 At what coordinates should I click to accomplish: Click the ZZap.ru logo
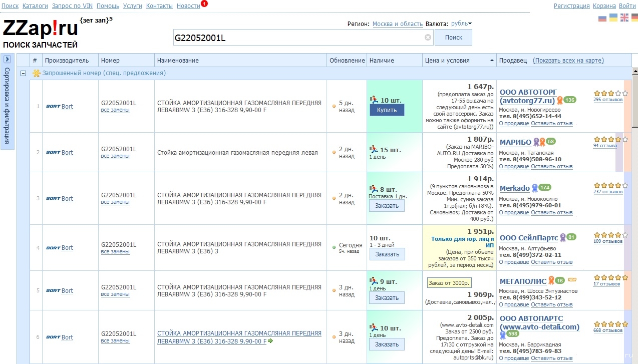point(40,30)
